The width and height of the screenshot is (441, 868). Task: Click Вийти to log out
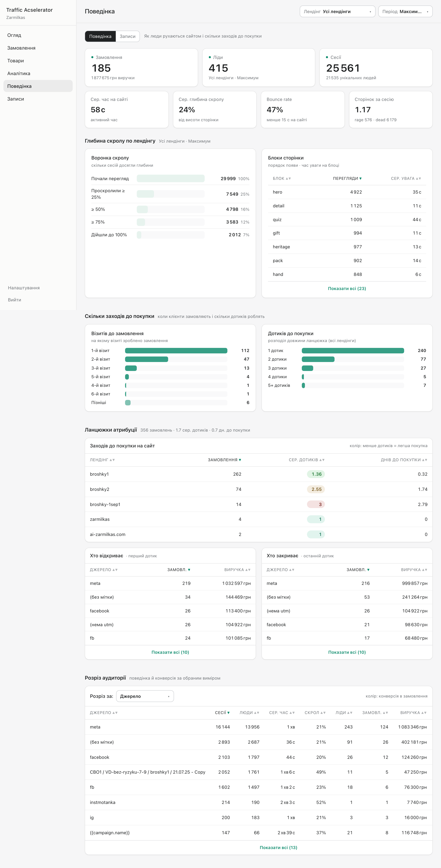[14, 300]
